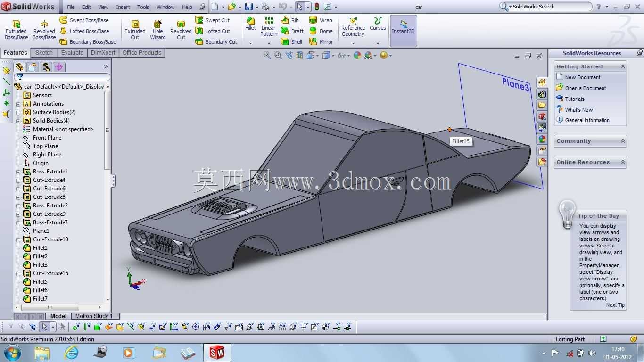Activate the Extruded Cut tool
644x362 pixels.
135,30
